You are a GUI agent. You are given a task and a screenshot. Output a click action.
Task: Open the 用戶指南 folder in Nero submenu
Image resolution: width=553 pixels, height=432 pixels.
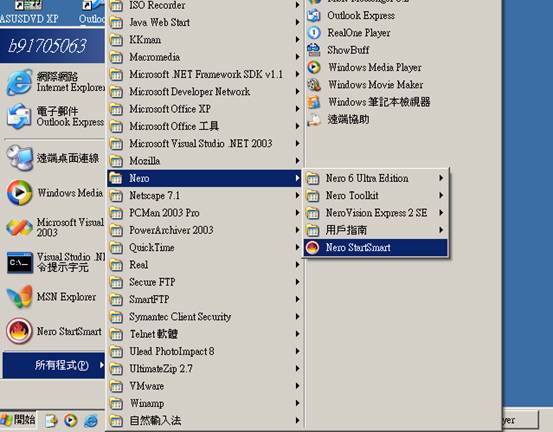[x=376, y=230]
